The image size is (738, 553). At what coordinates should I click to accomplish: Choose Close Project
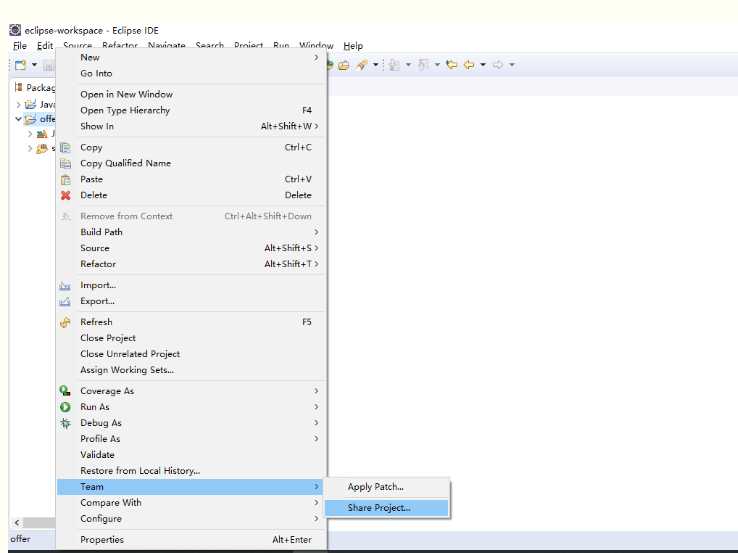[192, 338]
